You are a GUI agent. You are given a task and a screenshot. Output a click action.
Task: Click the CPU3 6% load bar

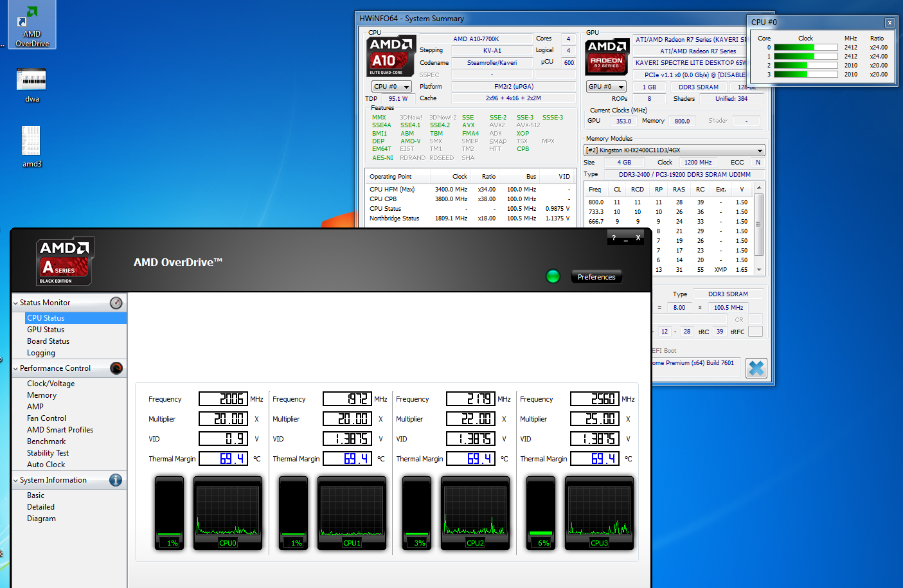pos(541,513)
